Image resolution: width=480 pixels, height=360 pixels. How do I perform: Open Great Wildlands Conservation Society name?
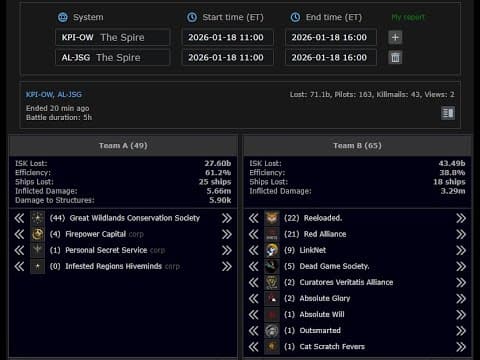135,218
